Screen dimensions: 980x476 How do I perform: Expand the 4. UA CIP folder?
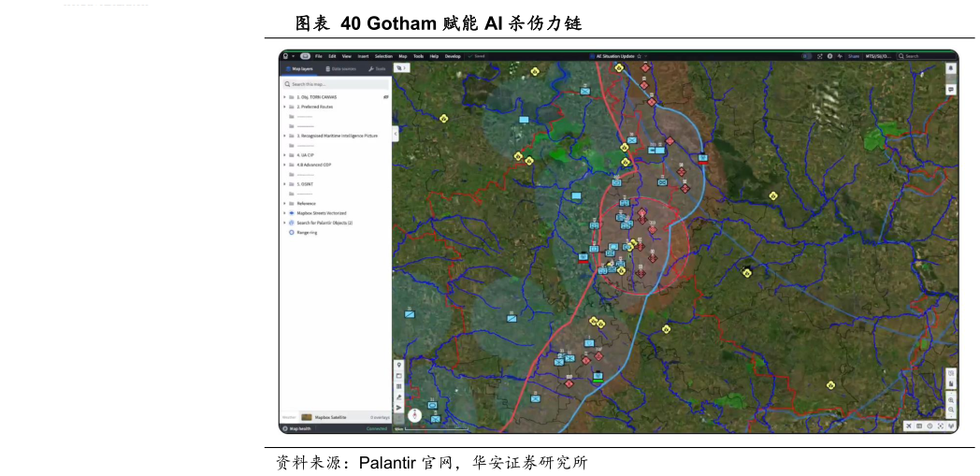click(x=284, y=155)
